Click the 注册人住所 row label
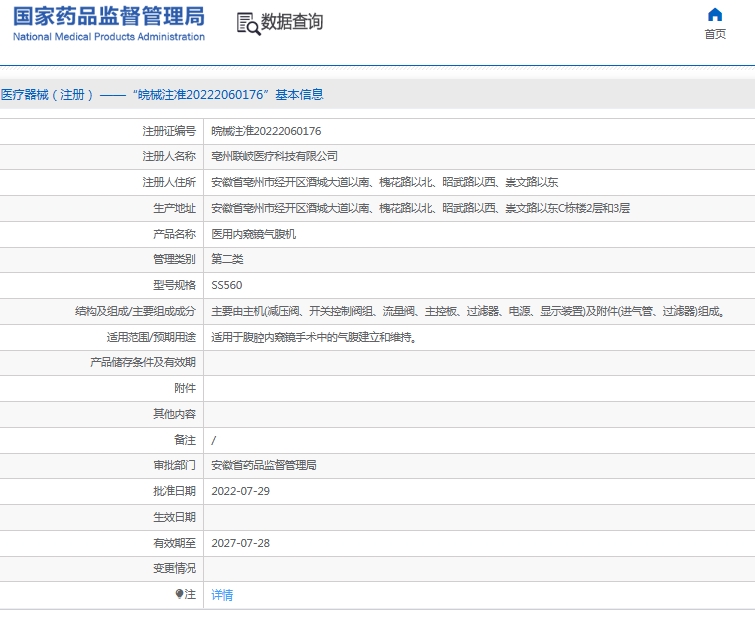 tap(169, 182)
